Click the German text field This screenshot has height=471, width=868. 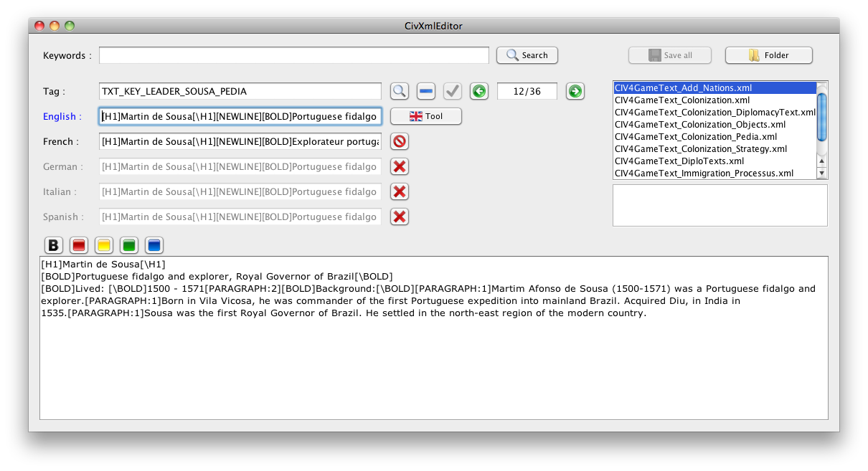point(240,166)
